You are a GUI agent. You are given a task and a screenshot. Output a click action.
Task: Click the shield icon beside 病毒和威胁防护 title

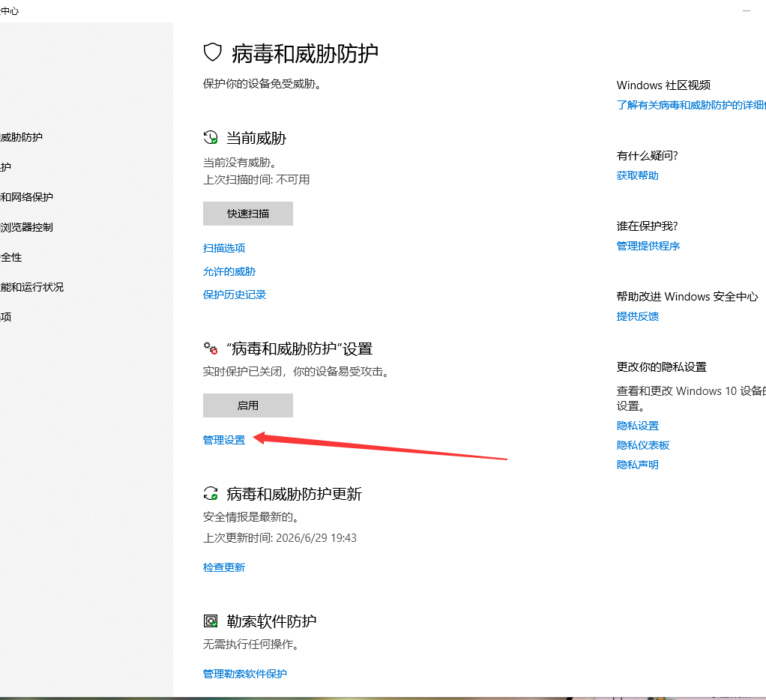(213, 52)
